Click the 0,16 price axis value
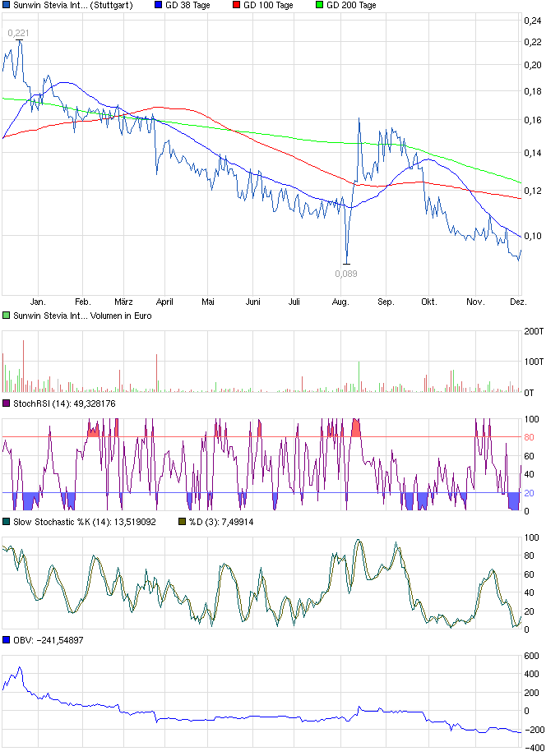 (x=533, y=120)
